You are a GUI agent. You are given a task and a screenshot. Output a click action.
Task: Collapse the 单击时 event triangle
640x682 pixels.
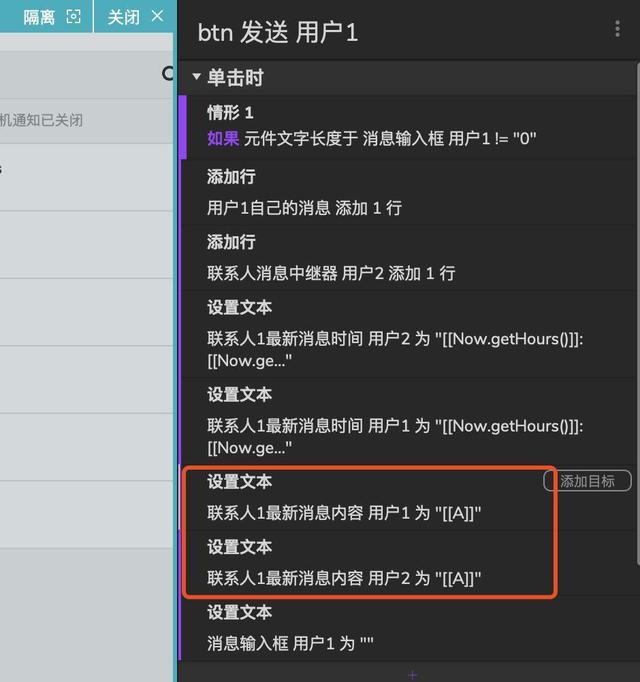196,77
